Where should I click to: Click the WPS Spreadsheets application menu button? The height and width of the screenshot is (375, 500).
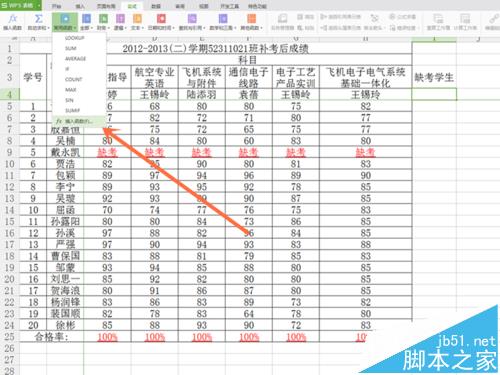click(x=20, y=6)
